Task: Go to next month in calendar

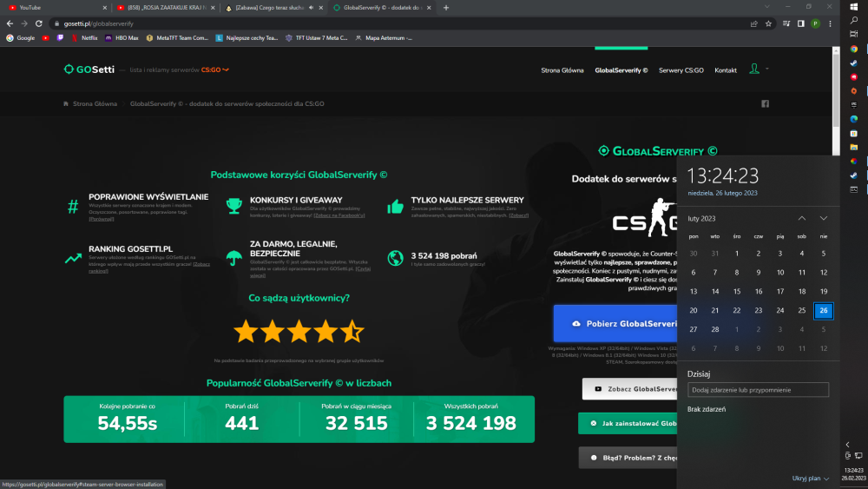Action: 823,218
